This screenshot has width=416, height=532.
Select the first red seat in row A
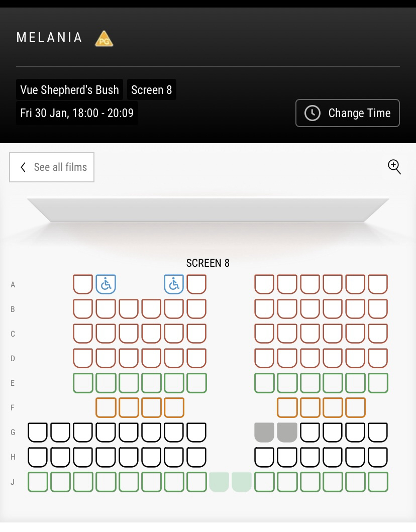(x=83, y=284)
